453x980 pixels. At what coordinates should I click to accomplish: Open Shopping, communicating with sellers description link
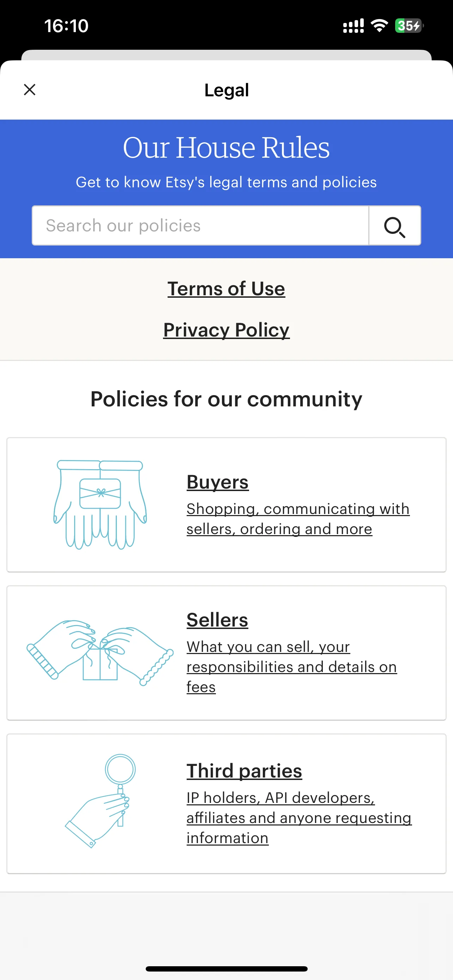(x=298, y=519)
